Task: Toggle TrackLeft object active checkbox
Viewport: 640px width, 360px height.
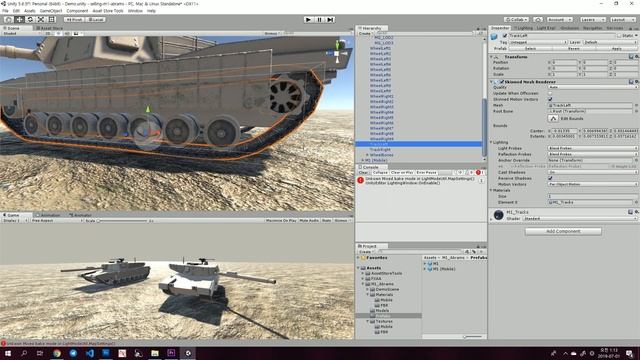Action: pyautogui.click(x=505, y=36)
